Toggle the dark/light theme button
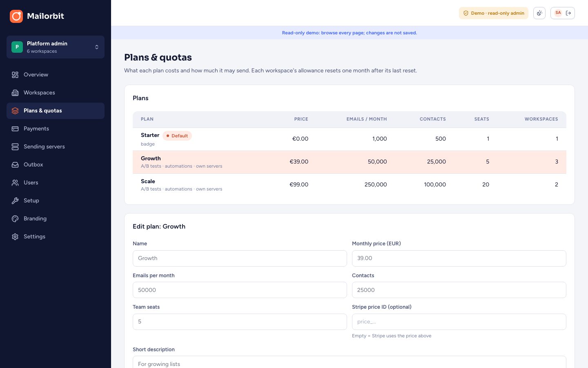Screen dimensions: 588x368 click(539, 13)
